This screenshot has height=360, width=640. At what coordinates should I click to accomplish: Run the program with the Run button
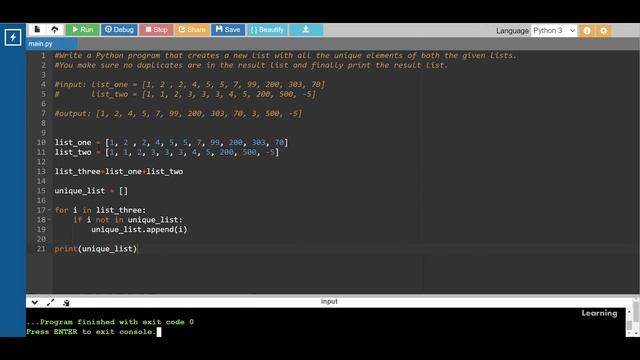point(83,30)
